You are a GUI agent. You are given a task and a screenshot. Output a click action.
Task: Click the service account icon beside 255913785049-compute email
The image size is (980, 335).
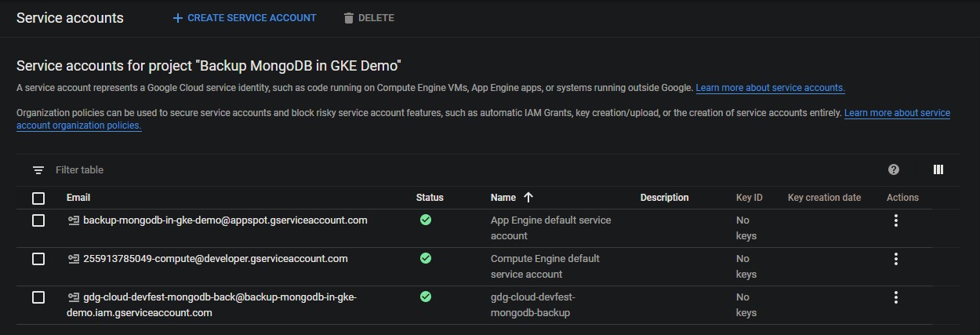74,259
